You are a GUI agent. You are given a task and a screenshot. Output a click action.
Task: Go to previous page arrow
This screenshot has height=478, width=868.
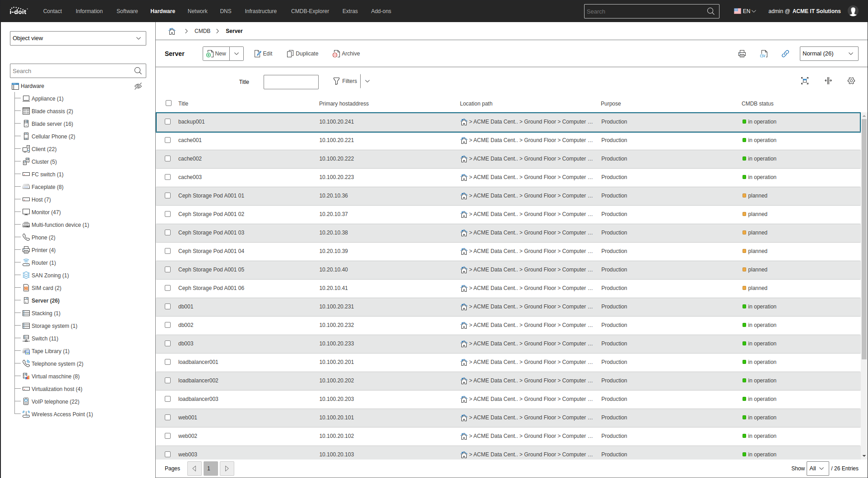tap(195, 469)
